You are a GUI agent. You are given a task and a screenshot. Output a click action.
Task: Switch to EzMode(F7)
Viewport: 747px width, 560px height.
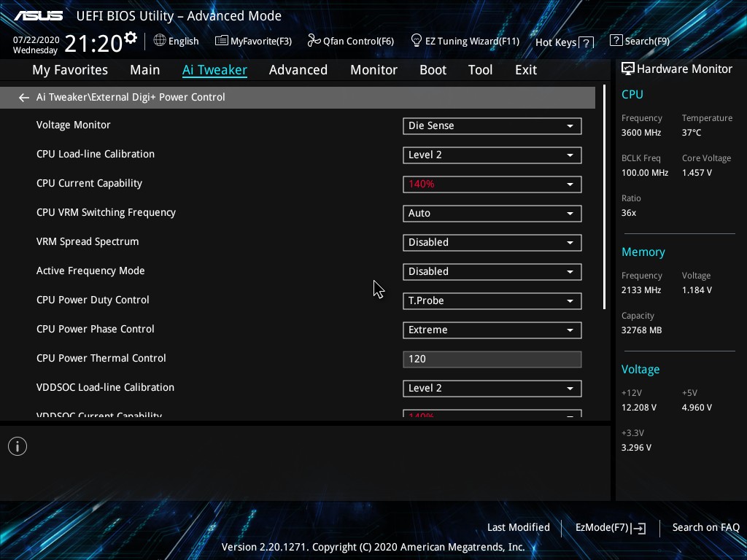[610, 527]
